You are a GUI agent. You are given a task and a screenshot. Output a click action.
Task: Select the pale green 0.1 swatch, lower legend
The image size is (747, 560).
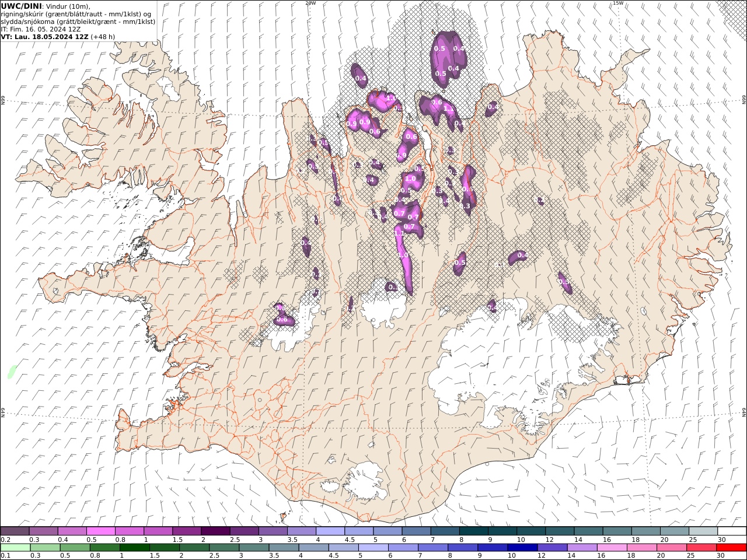click(x=16, y=548)
